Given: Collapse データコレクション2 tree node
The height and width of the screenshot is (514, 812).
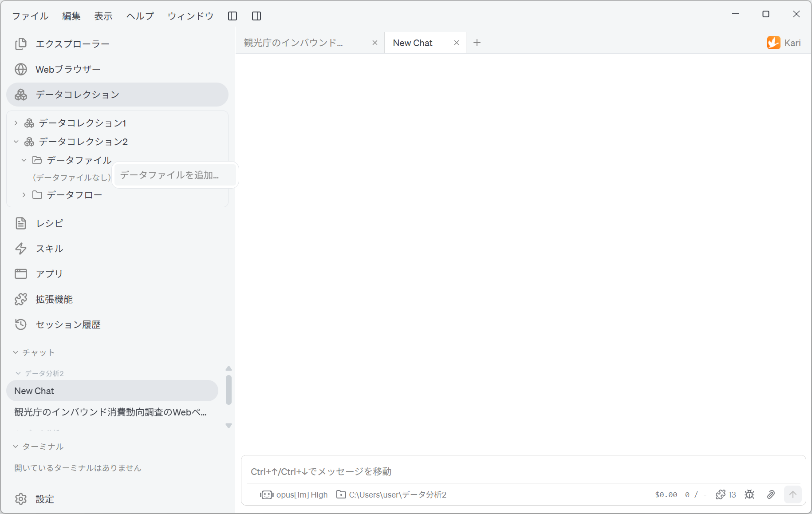Looking at the screenshot, I should 16,142.
